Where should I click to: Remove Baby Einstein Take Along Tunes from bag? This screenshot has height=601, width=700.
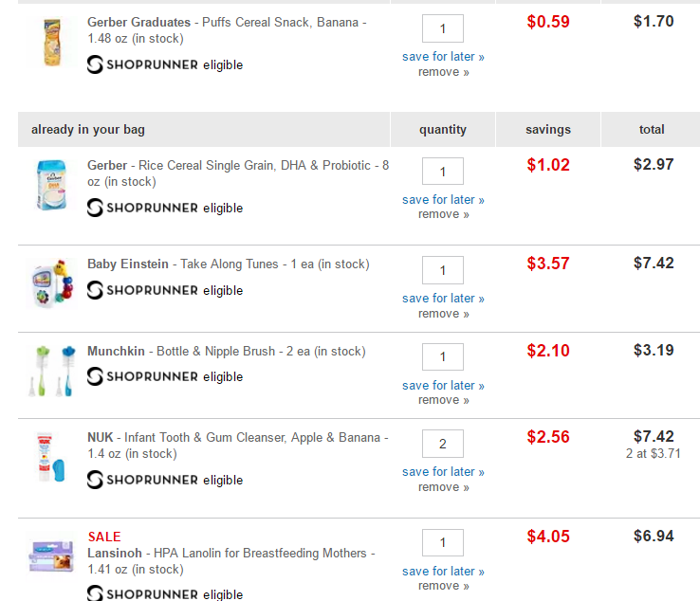pos(443,314)
